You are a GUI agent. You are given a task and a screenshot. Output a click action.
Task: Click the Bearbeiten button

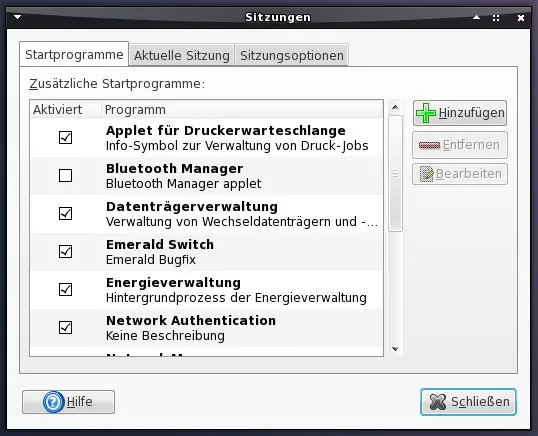460,174
